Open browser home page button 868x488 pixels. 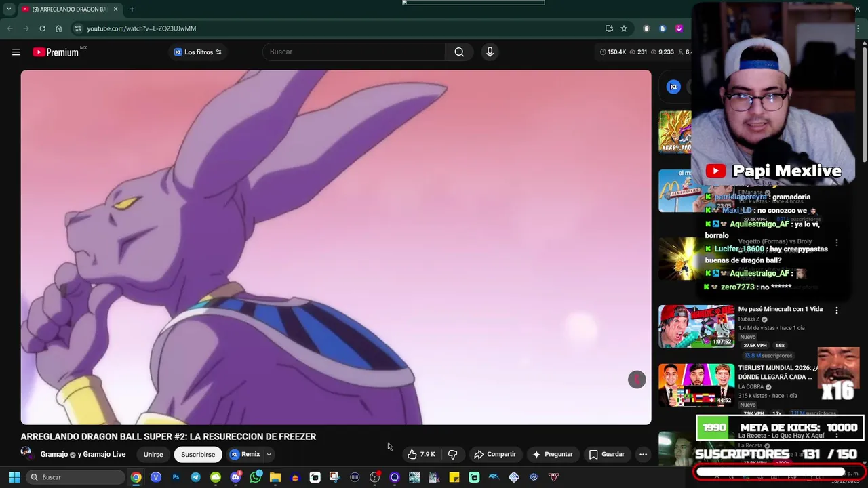click(x=58, y=28)
